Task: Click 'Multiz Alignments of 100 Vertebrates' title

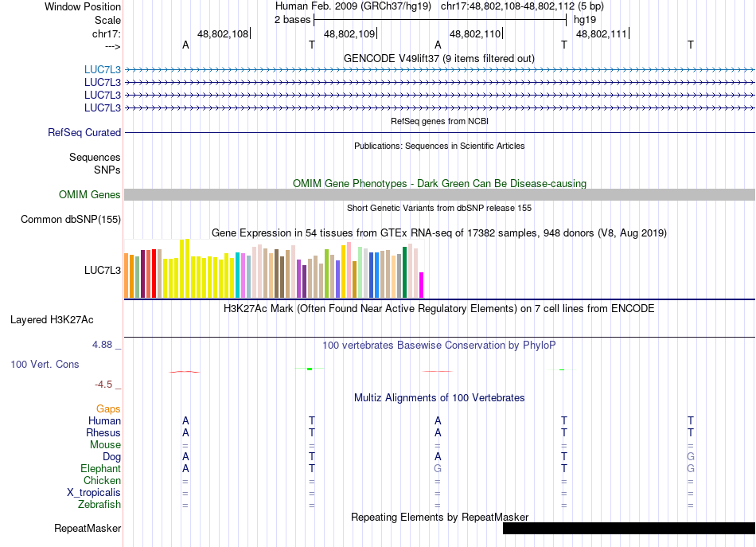Action: coord(439,397)
